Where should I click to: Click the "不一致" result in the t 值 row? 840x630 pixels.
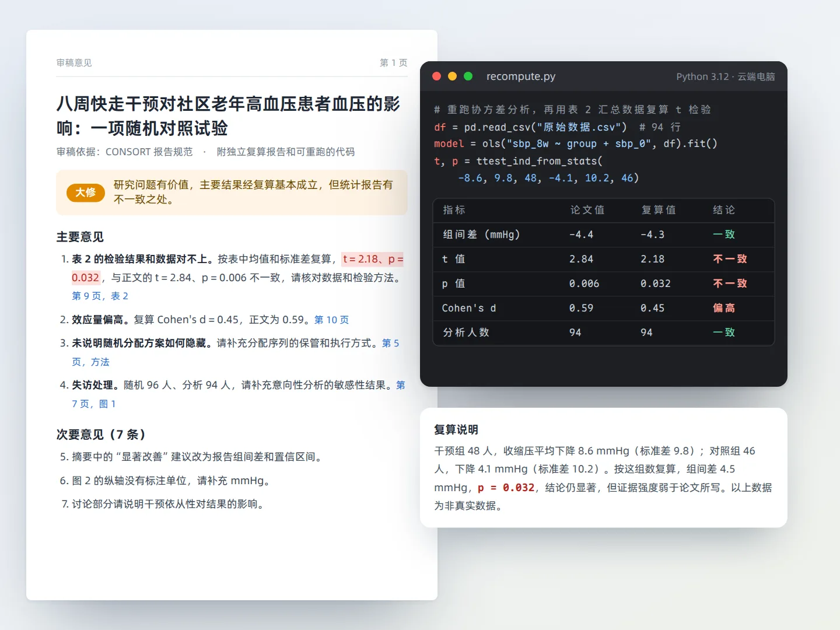[x=730, y=259]
